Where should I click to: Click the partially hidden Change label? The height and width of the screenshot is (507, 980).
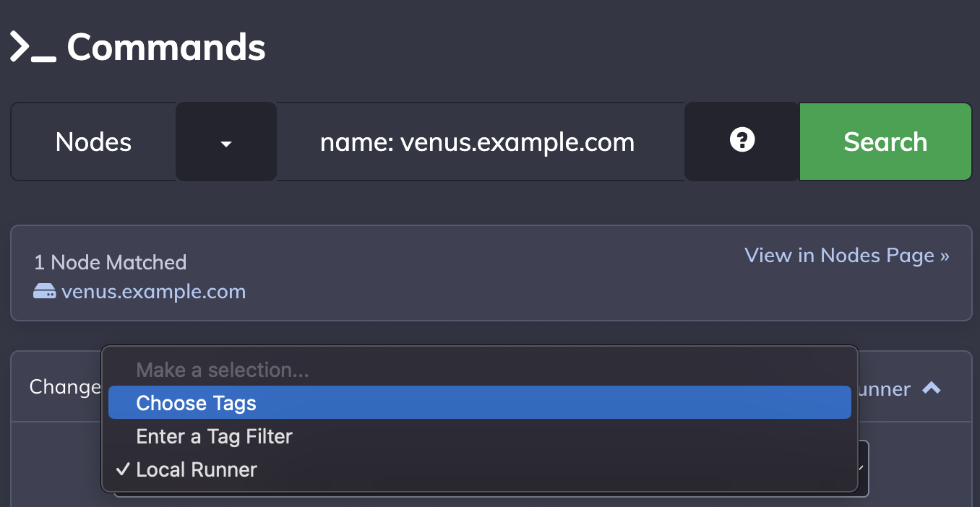65,387
